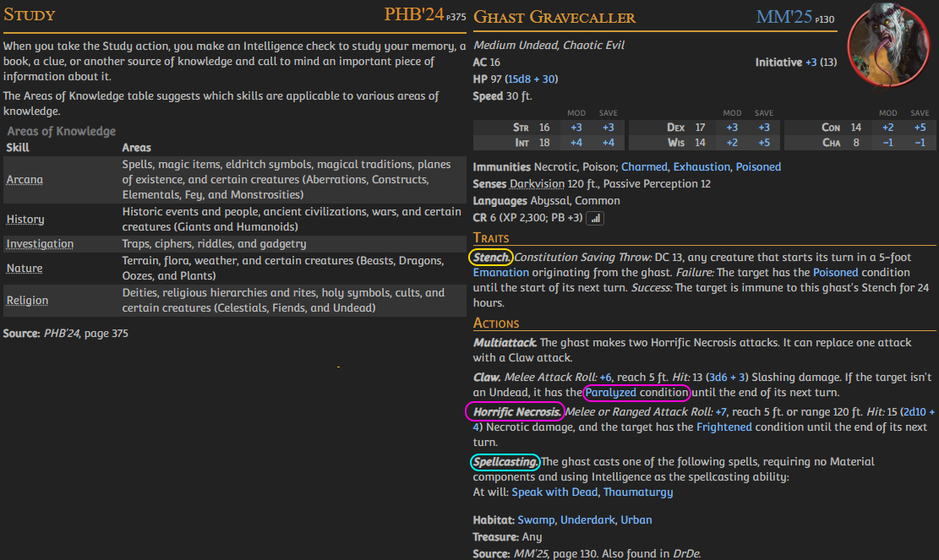The height and width of the screenshot is (560, 939).
Task: Roll the Wisdom modifier +2
Action: (732, 143)
